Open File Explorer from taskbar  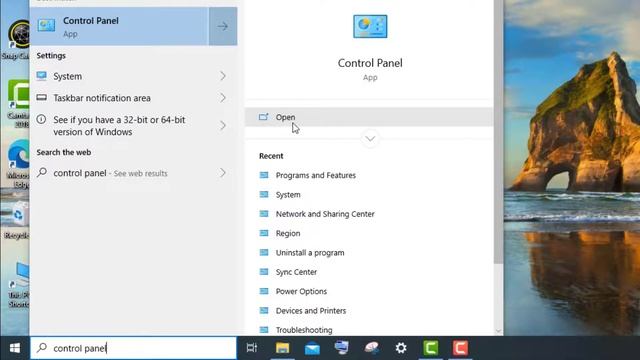pyautogui.click(x=282, y=348)
